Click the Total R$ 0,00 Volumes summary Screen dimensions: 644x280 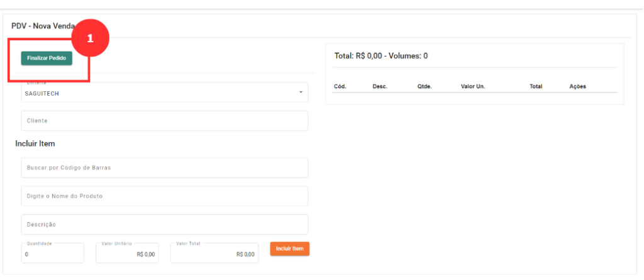pyautogui.click(x=381, y=56)
